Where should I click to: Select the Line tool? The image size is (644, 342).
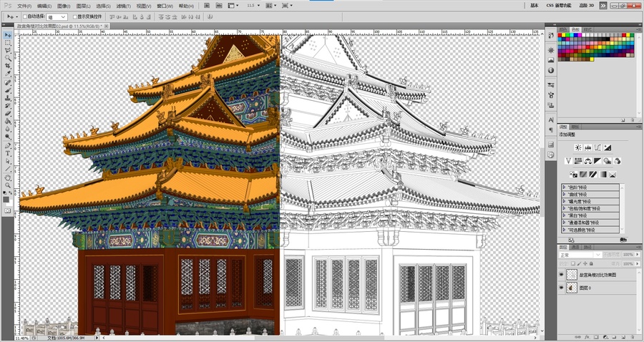8,169
